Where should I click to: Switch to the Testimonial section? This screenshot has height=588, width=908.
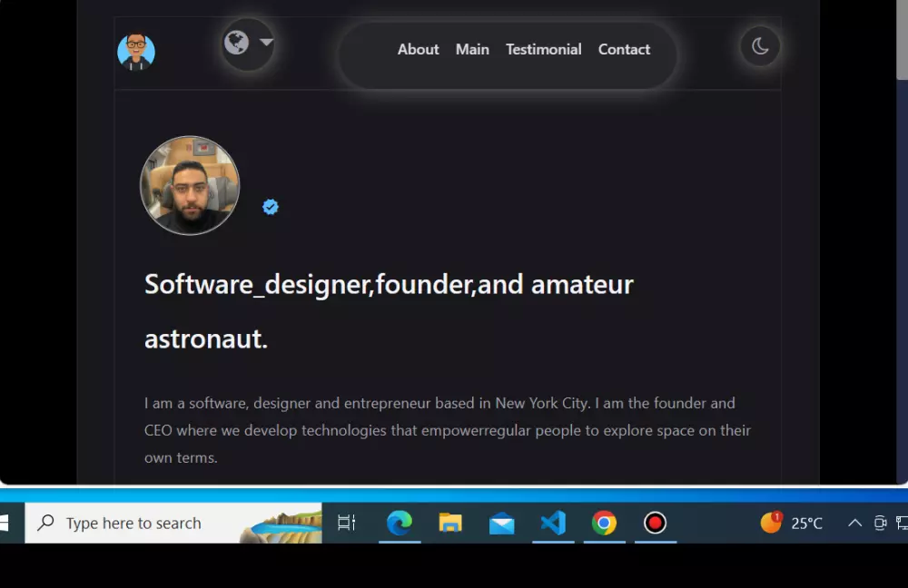coord(543,49)
